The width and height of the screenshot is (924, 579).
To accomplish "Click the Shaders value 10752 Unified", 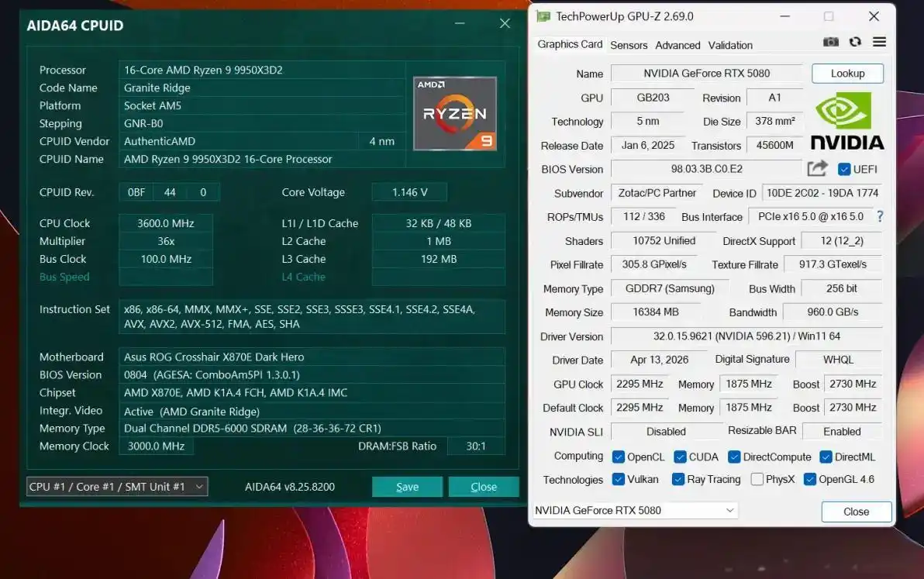I will coord(664,241).
